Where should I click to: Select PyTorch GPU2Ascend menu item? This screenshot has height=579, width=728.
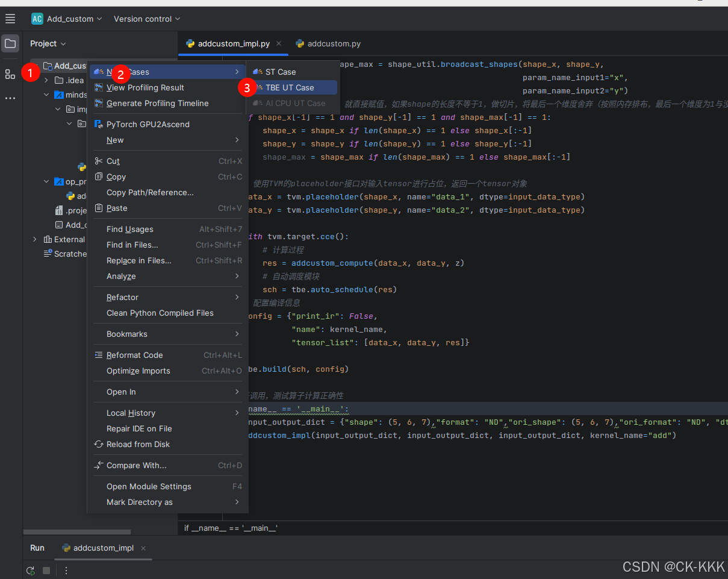(148, 124)
